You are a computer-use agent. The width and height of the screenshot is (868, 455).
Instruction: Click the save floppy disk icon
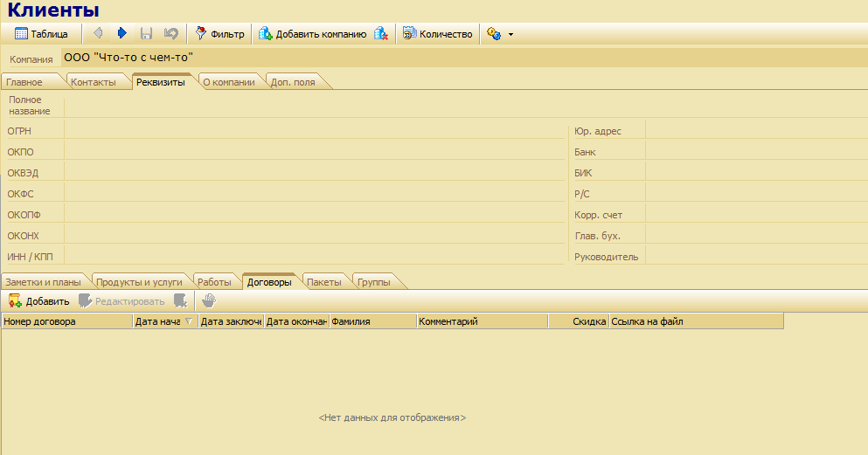tap(146, 34)
